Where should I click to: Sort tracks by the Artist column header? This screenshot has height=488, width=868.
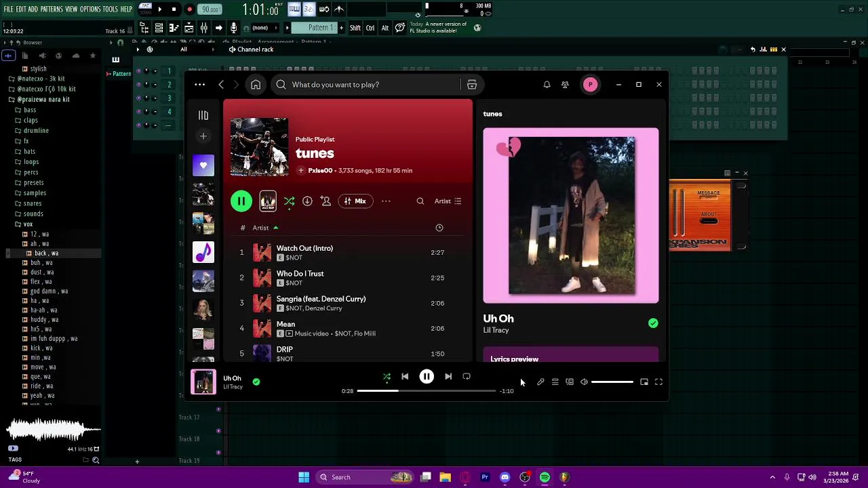pyautogui.click(x=265, y=228)
